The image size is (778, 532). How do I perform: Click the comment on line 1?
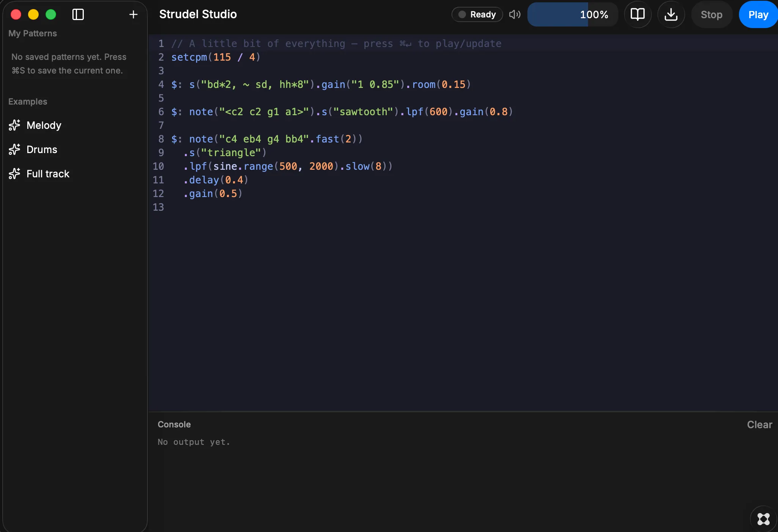pyautogui.click(x=336, y=44)
